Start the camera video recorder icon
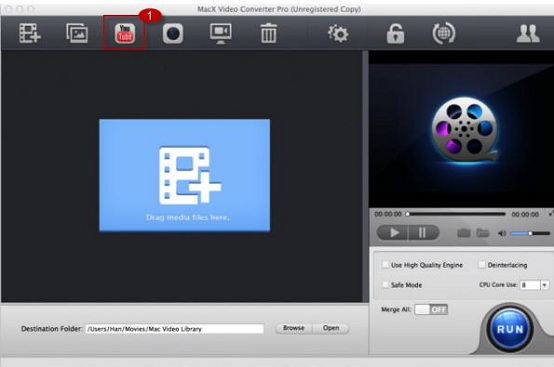This screenshot has height=367, width=554. pyautogui.click(x=173, y=34)
